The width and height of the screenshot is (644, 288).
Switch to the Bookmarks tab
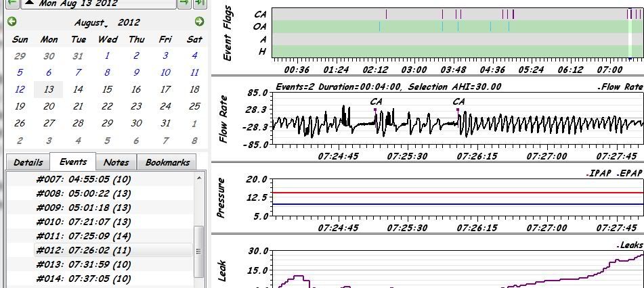click(x=167, y=162)
